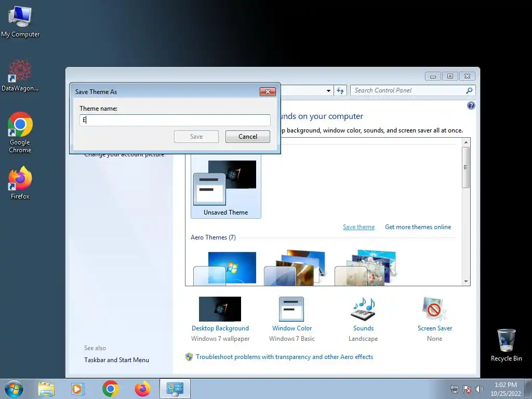
Task: Open the network icon in the system tray
Action: [454, 389]
